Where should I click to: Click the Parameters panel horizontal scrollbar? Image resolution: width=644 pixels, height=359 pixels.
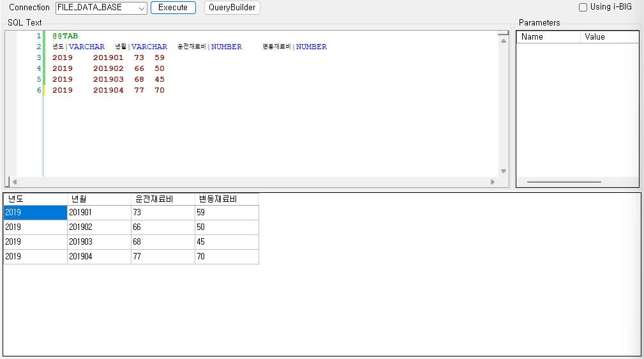coord(564,182)
